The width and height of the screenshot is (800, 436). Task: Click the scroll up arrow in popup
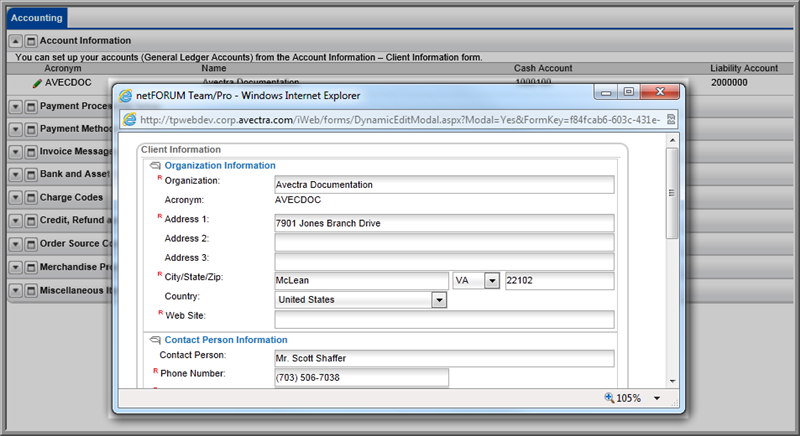(x=672, y=140)
